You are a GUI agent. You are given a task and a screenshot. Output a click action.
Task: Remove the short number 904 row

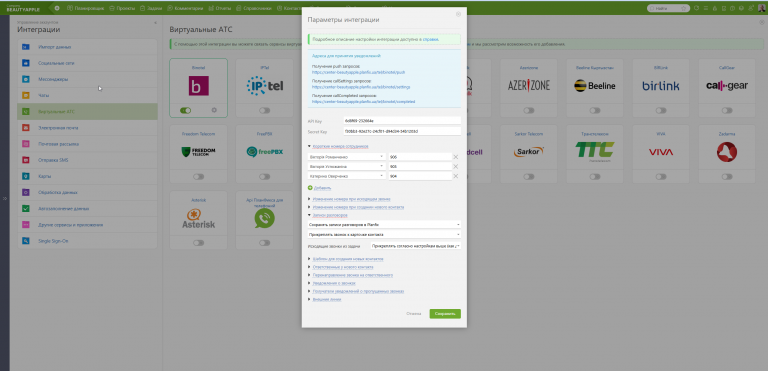click(x=456, y=176)
